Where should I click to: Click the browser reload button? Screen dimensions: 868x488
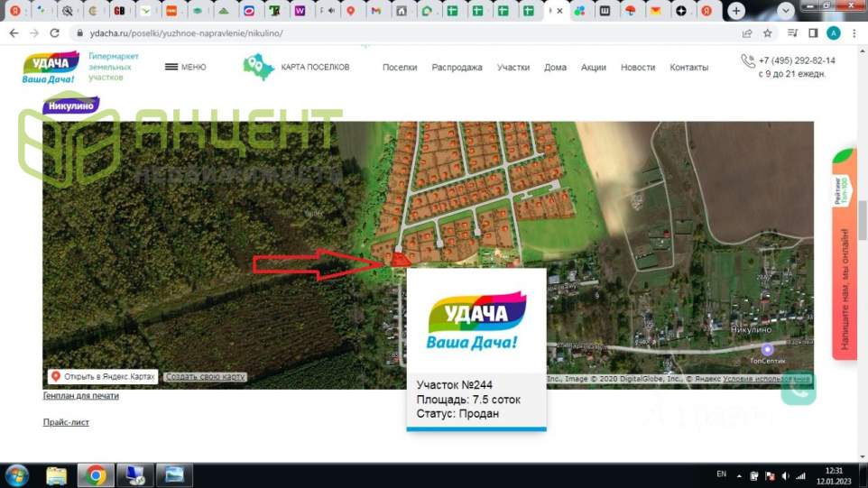(x=54, y=32)
